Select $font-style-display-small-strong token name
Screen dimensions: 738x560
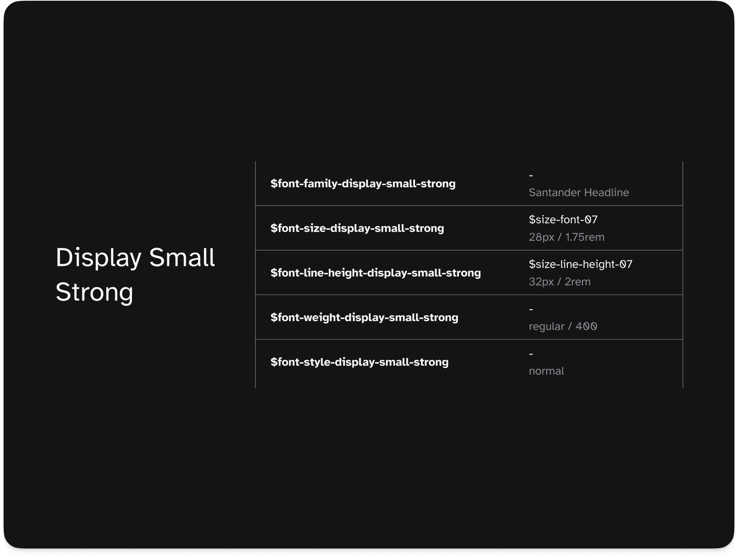(x=359, y=362)
